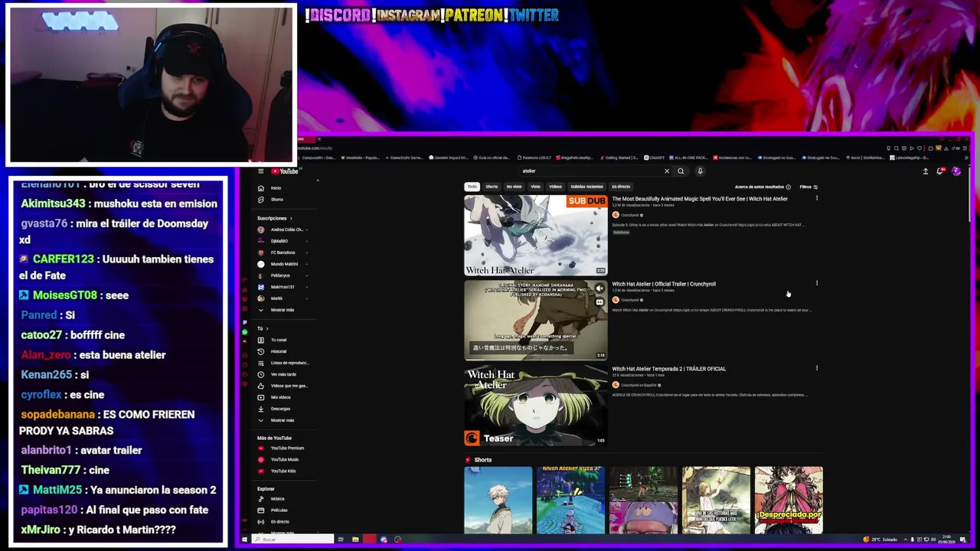The width and height of the screenshot is (980, 551).
Task: Open the Filtros search filters
Action: (808, 187)
